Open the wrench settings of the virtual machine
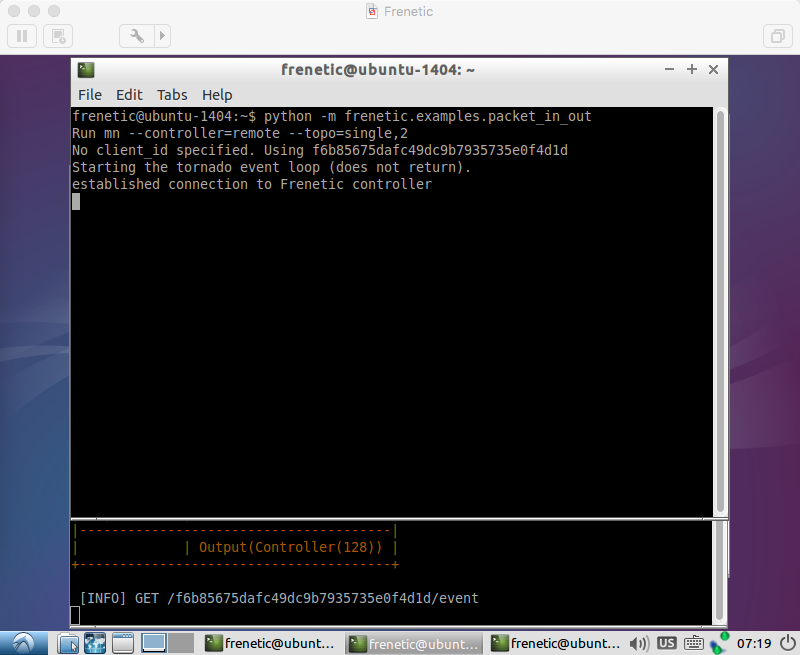Viewport: 800px width, 655px height. [137, 36]
